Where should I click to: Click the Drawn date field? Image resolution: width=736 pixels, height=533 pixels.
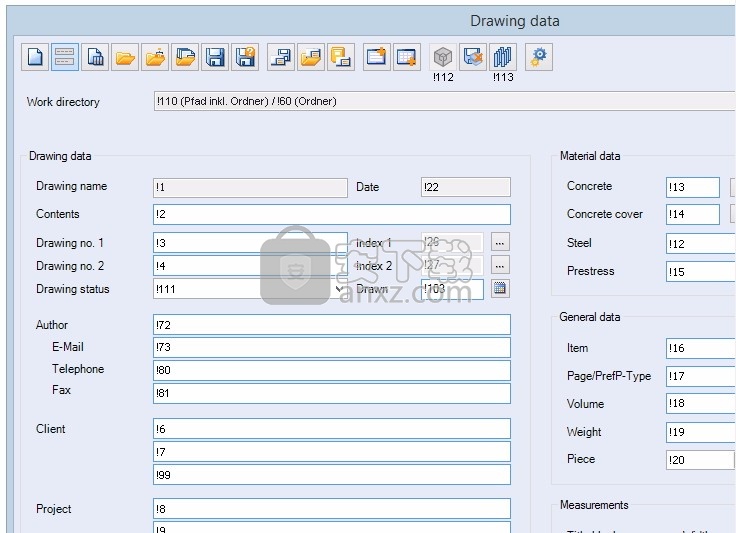(x=452, y=289)
